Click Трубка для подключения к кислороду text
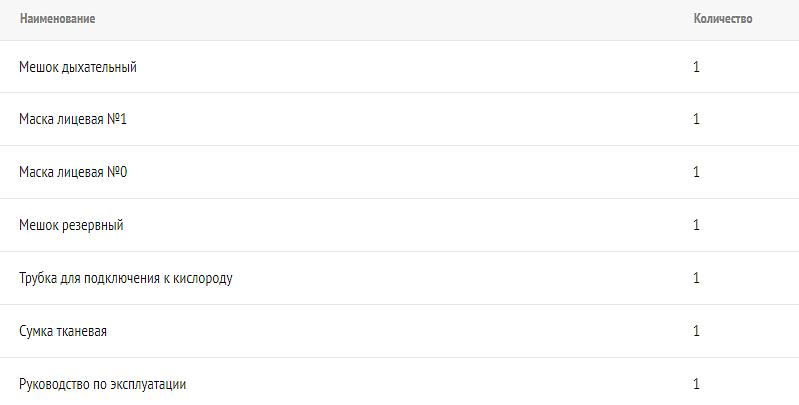 tap(125, 278)
